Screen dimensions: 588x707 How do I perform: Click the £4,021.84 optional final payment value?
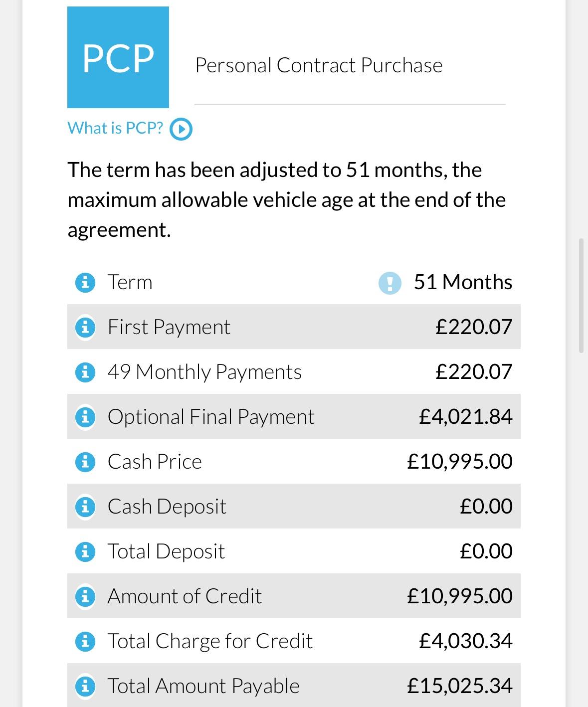click(x=466, y=417)
